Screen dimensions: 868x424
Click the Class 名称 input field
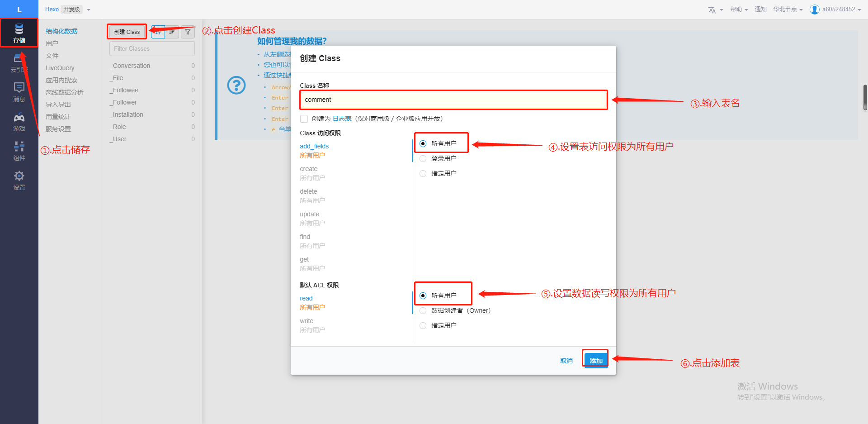coord(453,100)
